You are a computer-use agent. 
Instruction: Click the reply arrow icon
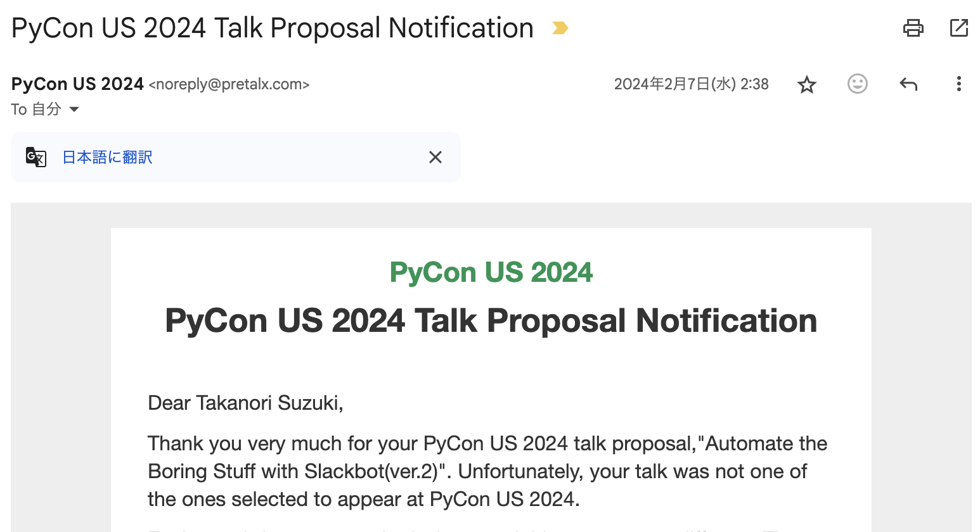(x=908, y=84)
